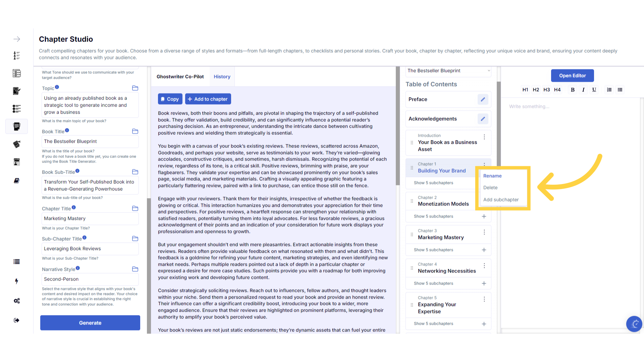Open the book selection dropdown
The width and height of the screenshot is (644, 362).
[448, 71]
